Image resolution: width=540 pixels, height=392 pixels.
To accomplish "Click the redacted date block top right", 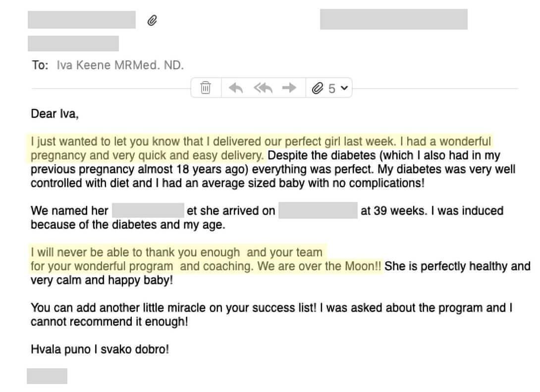I will point(394,19).
